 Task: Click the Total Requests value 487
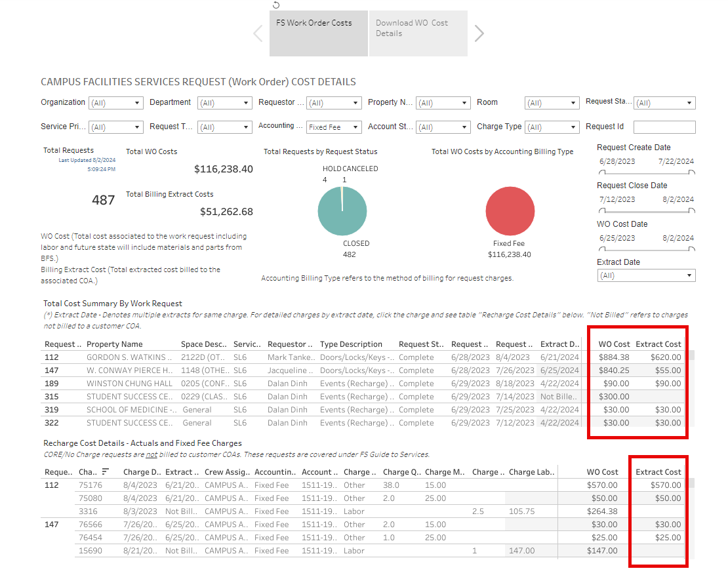(x=103, y=200)
